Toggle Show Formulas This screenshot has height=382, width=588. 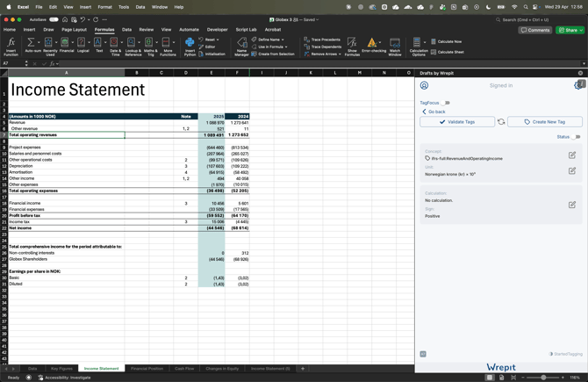[352, 47]
